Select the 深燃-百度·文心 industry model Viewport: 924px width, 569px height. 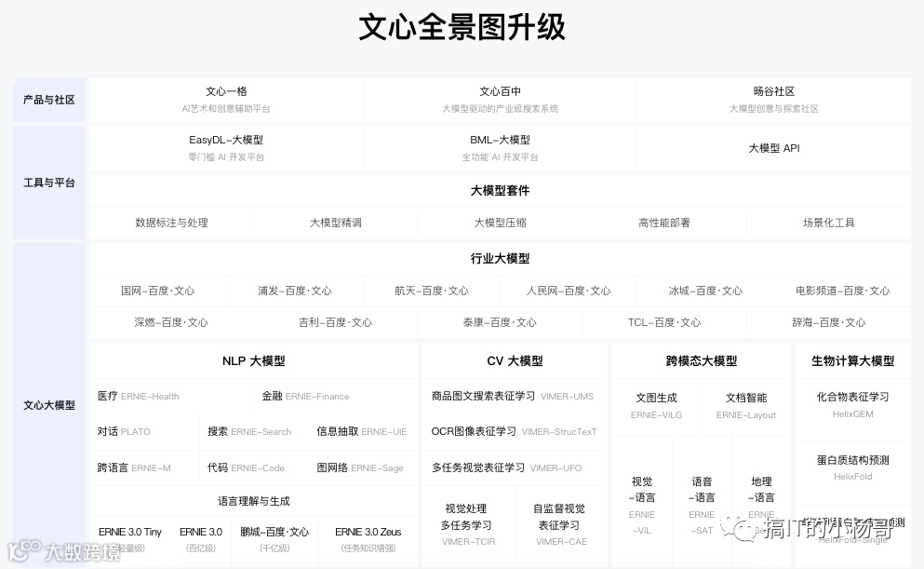click(x=171, y=322)
